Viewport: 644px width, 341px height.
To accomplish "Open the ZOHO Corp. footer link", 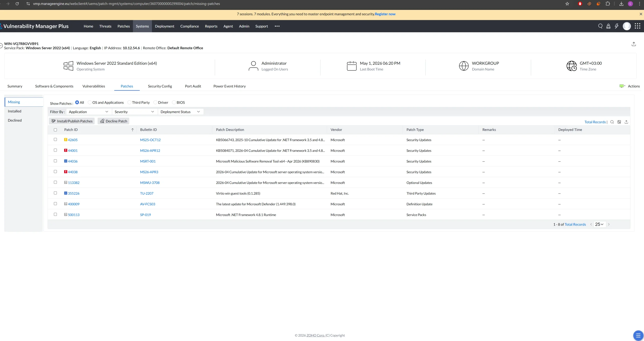I will [315, 335].
